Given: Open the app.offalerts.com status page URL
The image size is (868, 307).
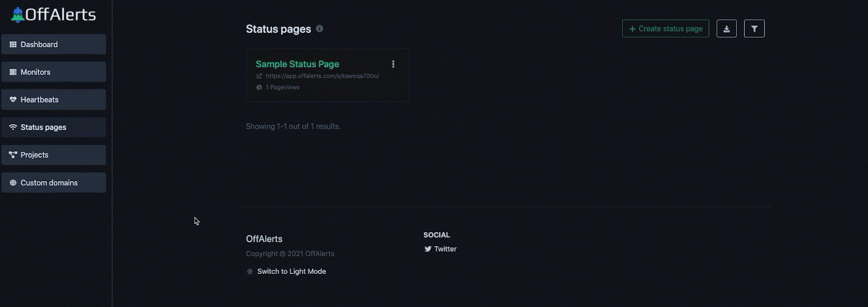Looking at the screenshot, I should click(x=322, y=76).
